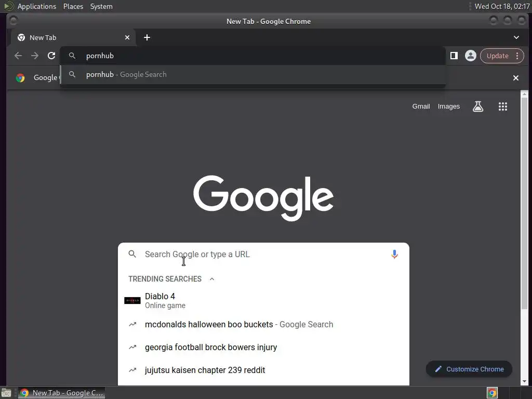The width and height of the screenshot is (532, 399).
Task: Click the scrollbar down arrow
Action: coord(525,381)
